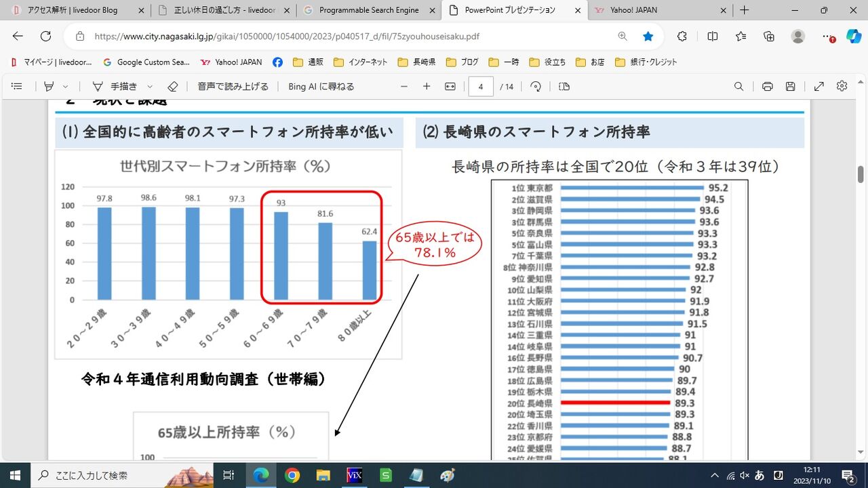Save the PDF file

[x=790, y=86]
